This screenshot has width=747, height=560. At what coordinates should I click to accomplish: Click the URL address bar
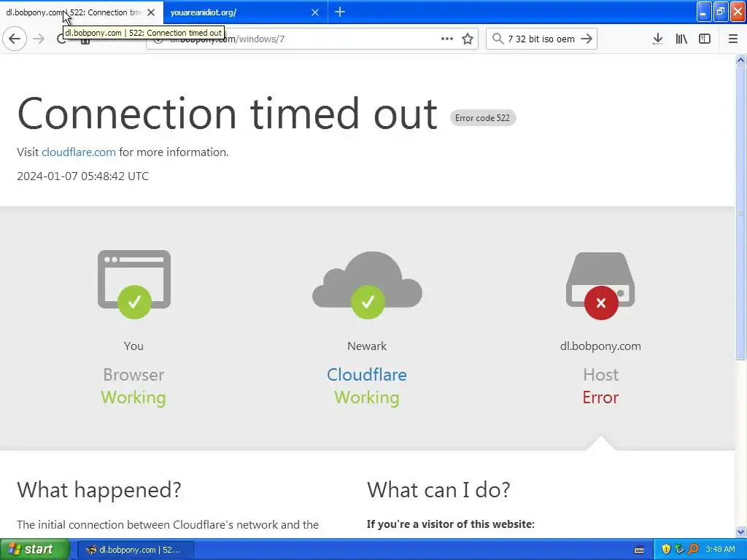point(312,39)
